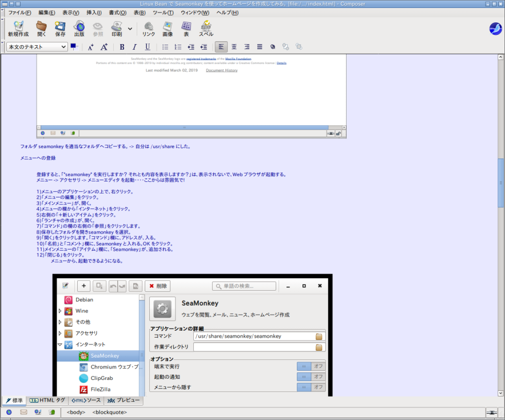
Task: Click the <body> tag in status bar
Action: click(x=75, y=412)
